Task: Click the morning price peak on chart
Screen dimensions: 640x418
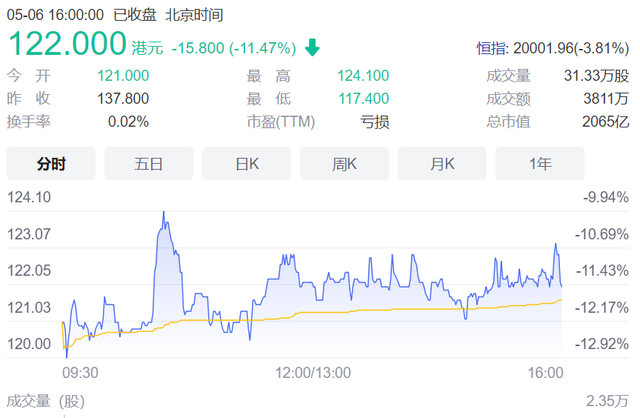Action: (x=164, y=213)
